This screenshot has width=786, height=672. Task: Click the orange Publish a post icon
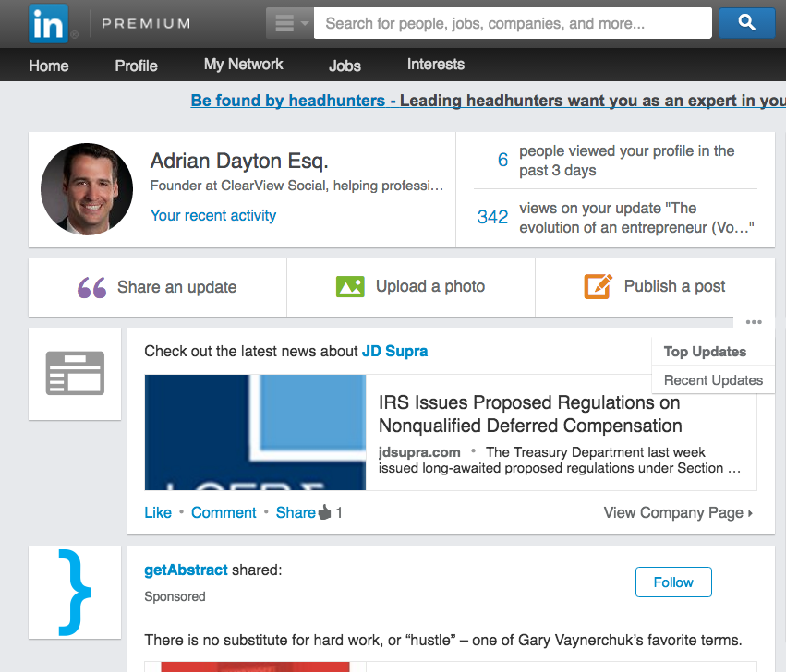598,286
